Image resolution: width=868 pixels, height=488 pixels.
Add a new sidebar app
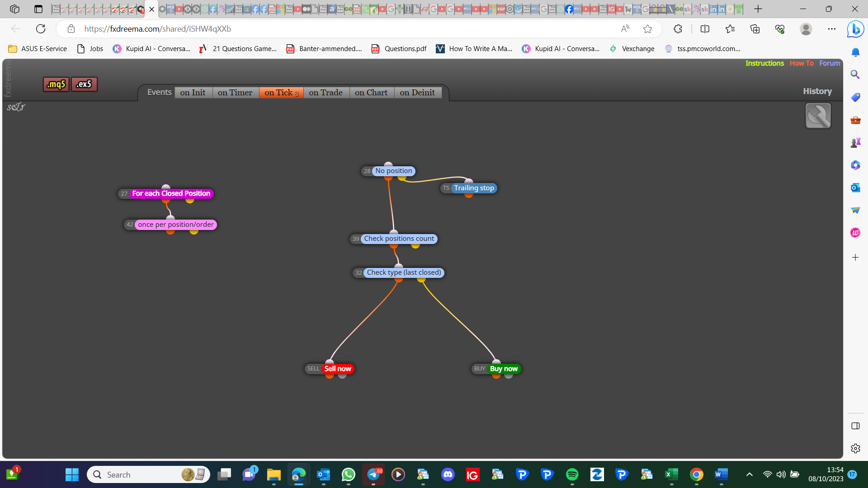coord(855,258)
